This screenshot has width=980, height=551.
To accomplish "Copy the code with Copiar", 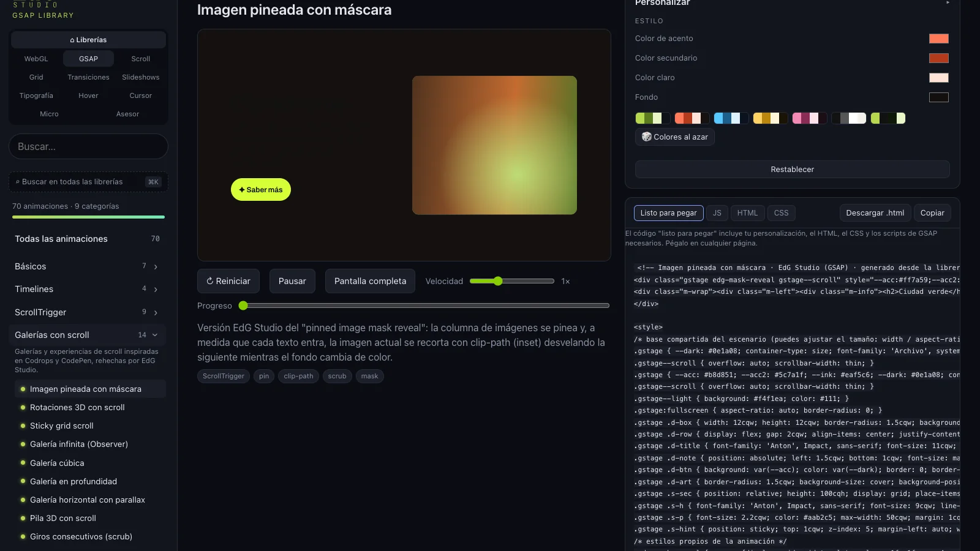I will pos(932,213).
